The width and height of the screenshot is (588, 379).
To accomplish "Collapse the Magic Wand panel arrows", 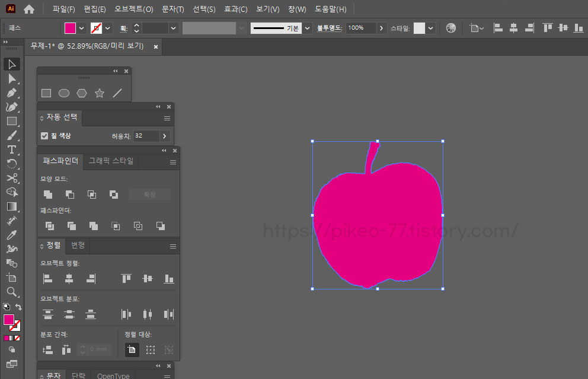I will pos(158,107).
